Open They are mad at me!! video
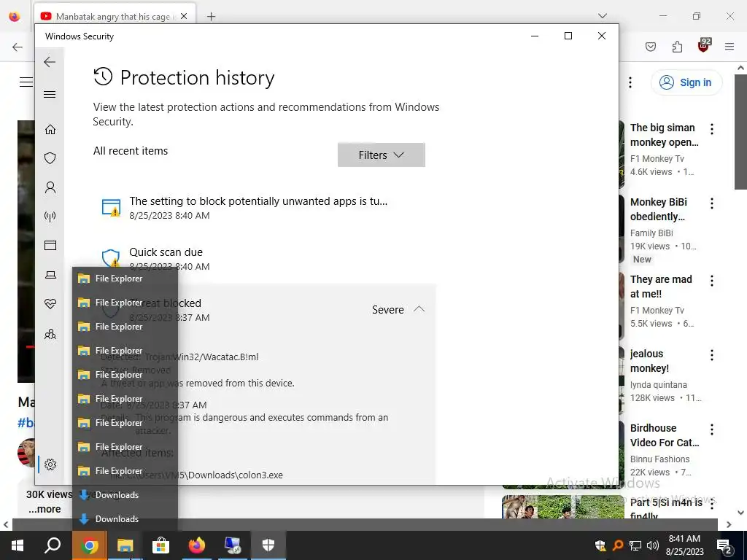Screen dimensions: 747x560 point(661,286)
